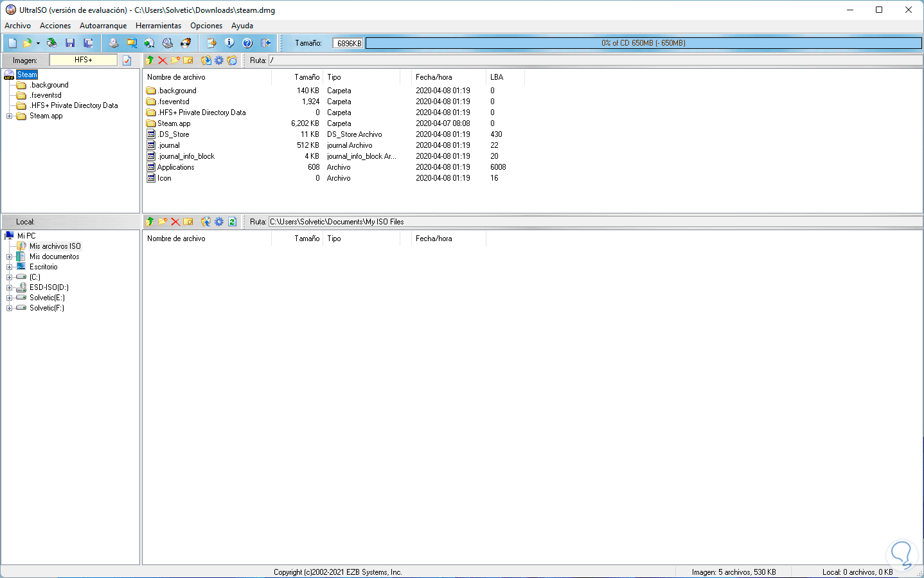This screenshot has width=924, height=578.
Task: Click the New Folder icon in Imagen toolbar
Action: click(x=175, y=60)
